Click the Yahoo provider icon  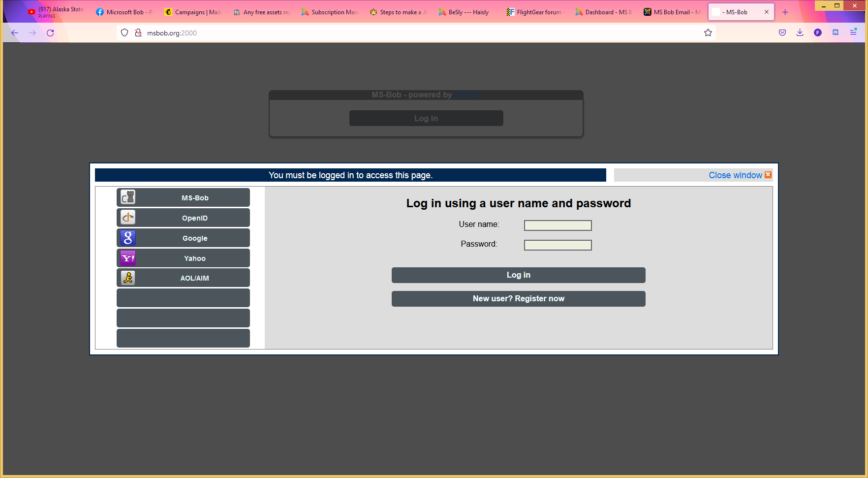128,258
